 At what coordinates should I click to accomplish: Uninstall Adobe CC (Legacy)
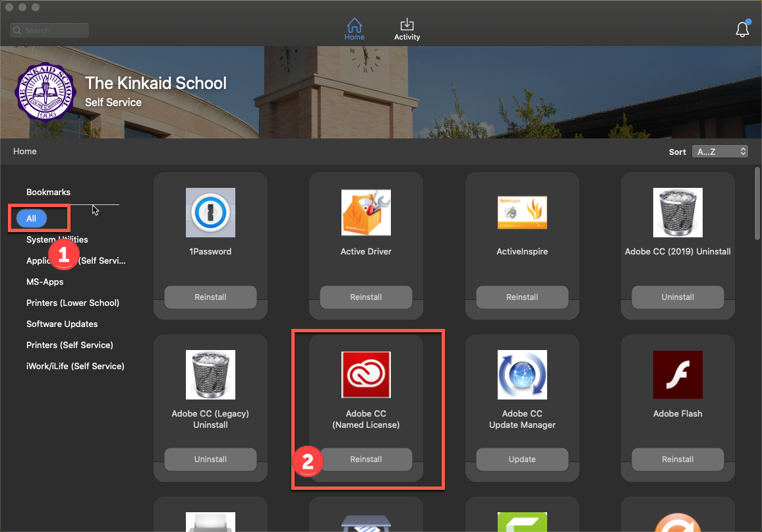pyautogui.click(x=210, y=459)
